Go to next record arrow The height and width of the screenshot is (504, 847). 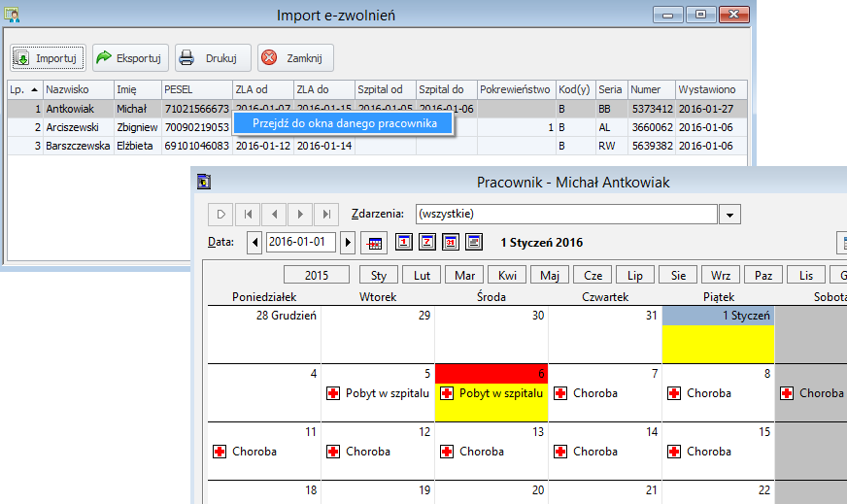click(300, 214)
